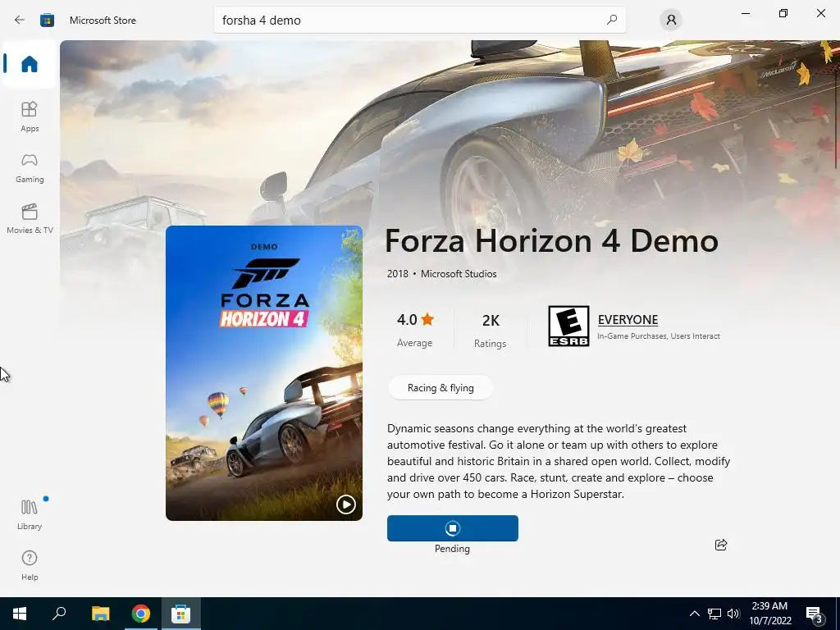Click the 'Pending' status text
840x630 pixels.
point(452,549)
